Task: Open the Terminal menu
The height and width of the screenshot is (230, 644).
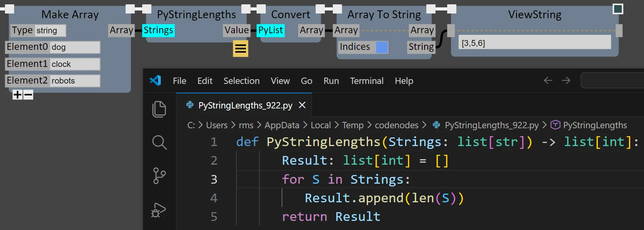Action: (367, 81)
